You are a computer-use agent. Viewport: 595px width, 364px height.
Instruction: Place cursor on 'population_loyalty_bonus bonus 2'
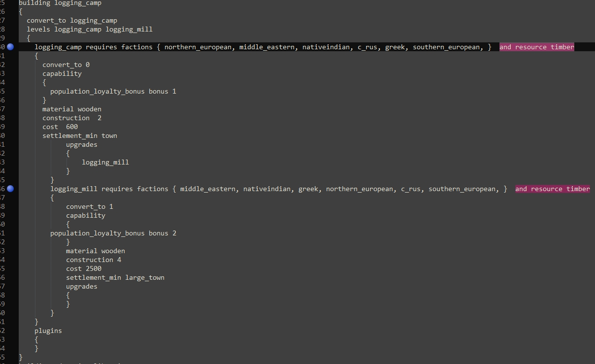(x=113, y=233)
